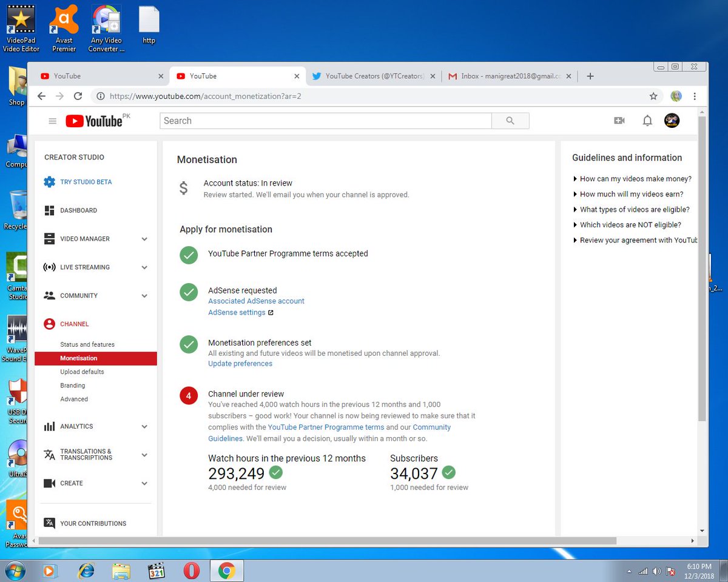728x582 pixels.
Task: Click the Translations & Transcriptions icon
Action: (x=50, y=455)
